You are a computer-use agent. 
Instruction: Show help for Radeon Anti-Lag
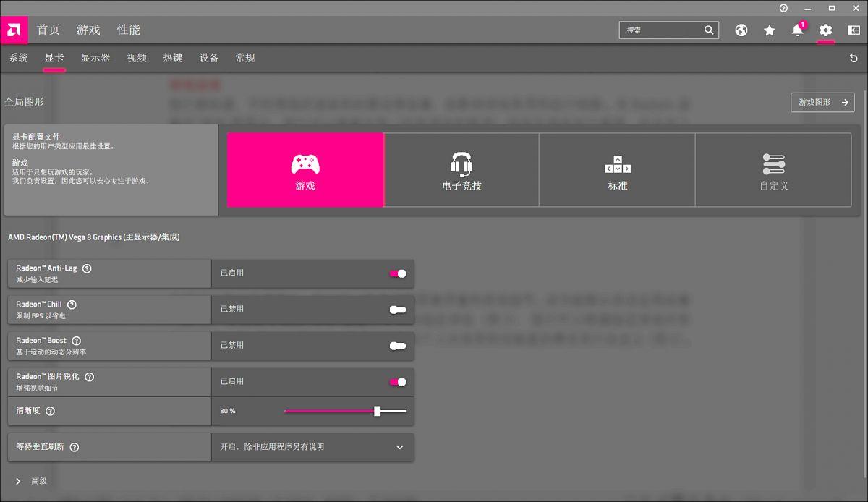pos(87,268)
